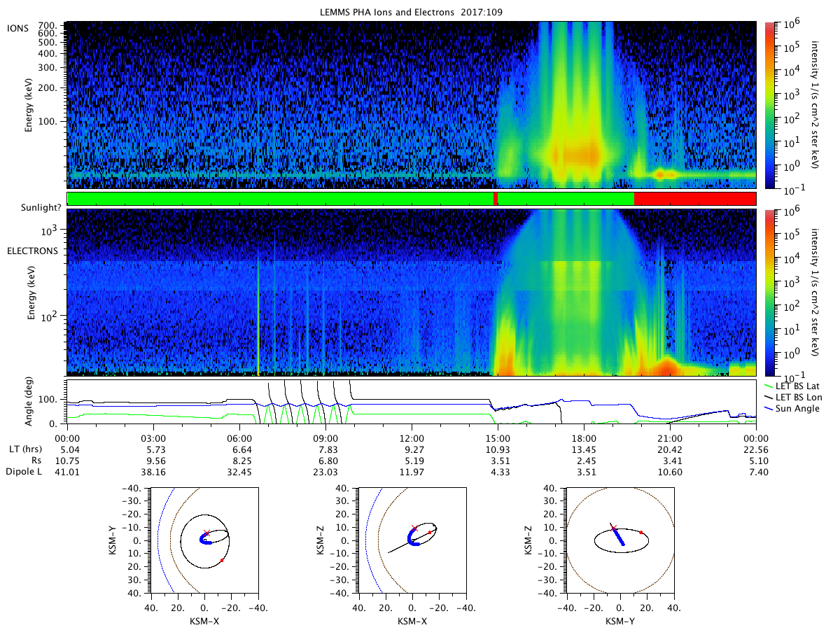Click the 'LET BS Lat' legend entry

coord(794,386)
